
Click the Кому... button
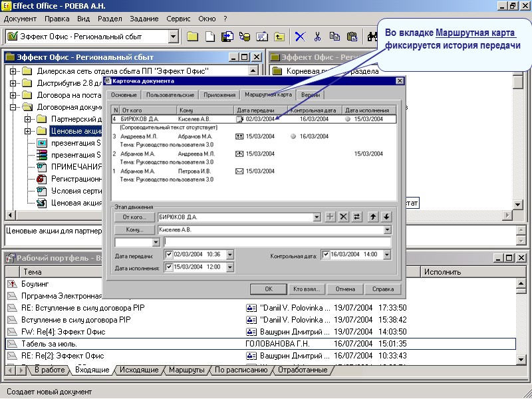pyautogui.click(x=135, y=229)
